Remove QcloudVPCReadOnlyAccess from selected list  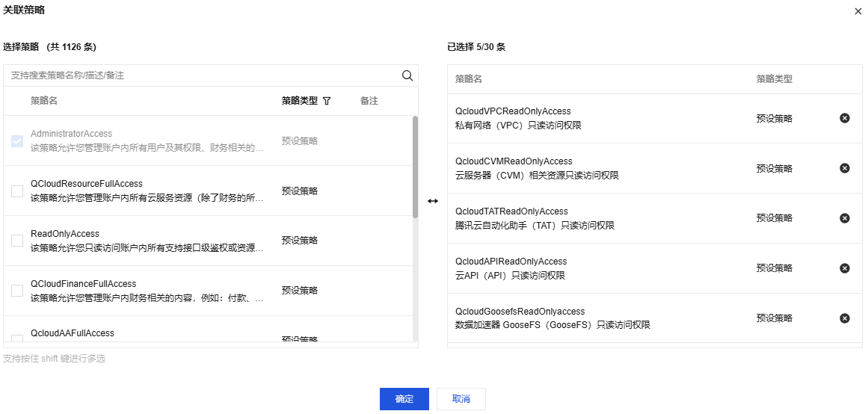click(x=845, y=118)
